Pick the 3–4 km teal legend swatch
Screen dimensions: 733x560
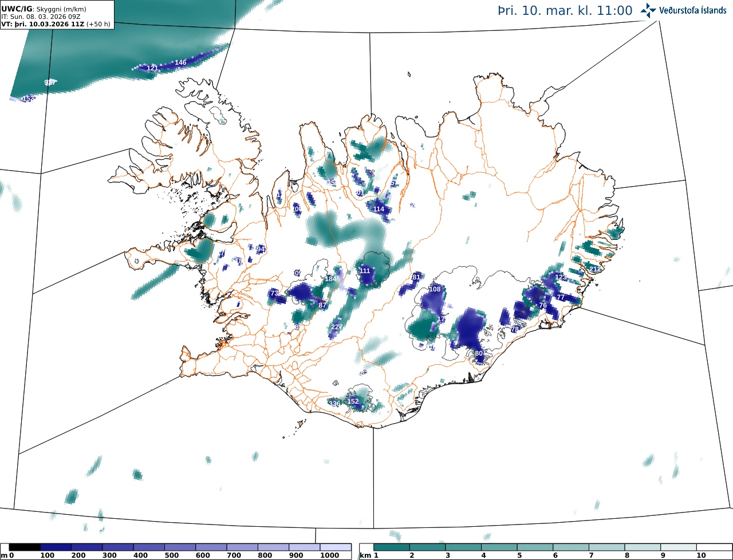(463, 547)
